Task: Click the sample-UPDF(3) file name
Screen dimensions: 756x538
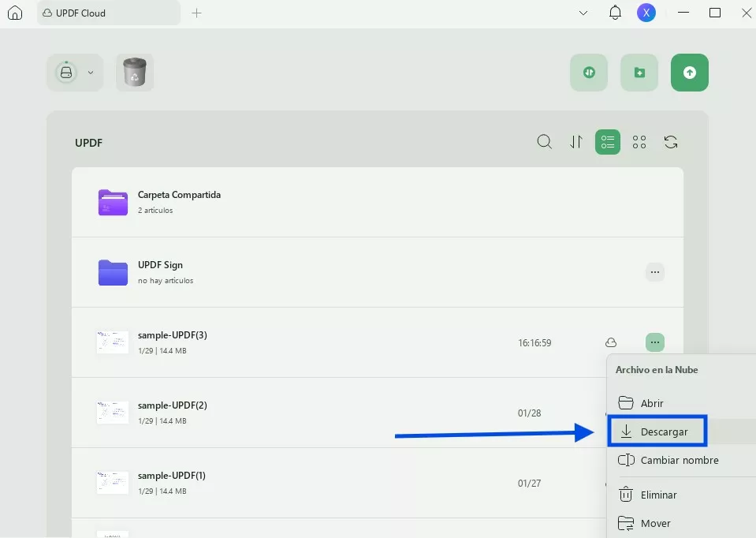Action: (x=173, y=334)
